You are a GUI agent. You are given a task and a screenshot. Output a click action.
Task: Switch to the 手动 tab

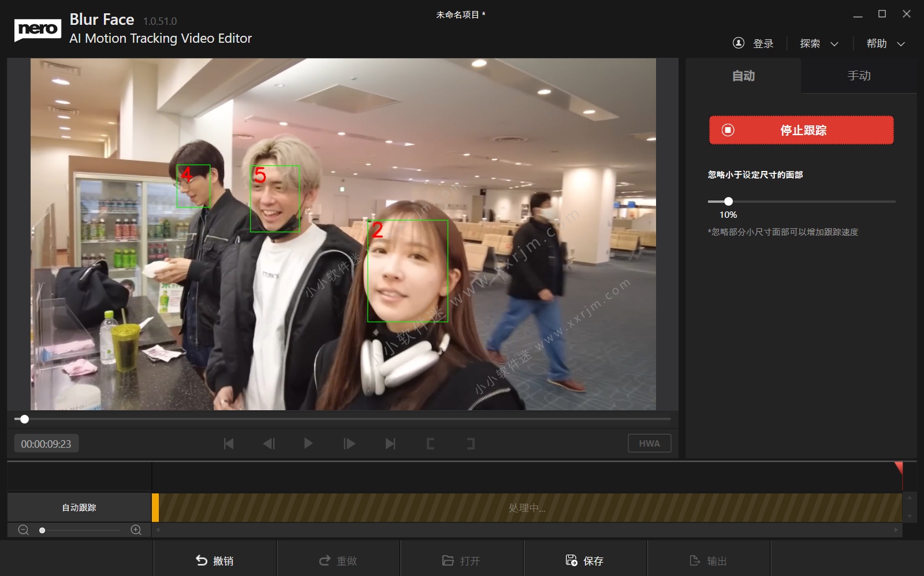(859, 76)
